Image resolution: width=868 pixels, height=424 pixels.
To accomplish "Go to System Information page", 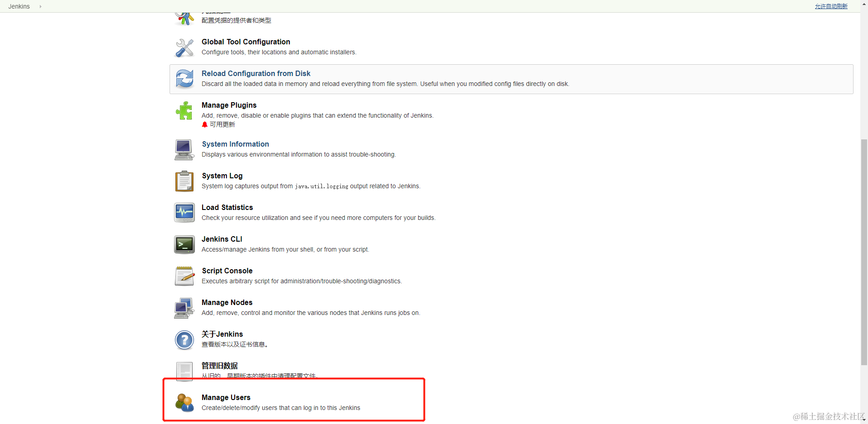I will point(236,144).
